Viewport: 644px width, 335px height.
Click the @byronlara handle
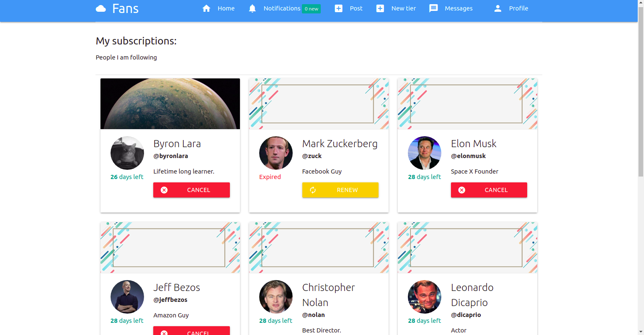point(171,156)
